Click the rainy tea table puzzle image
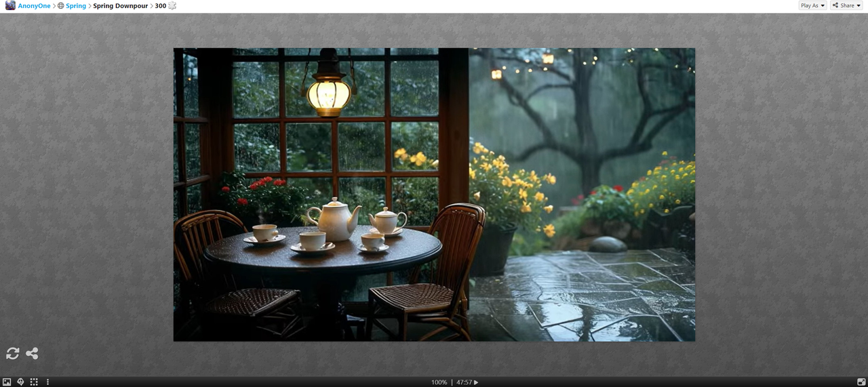This screenshot has width=868, height=387. pos(434,195)
